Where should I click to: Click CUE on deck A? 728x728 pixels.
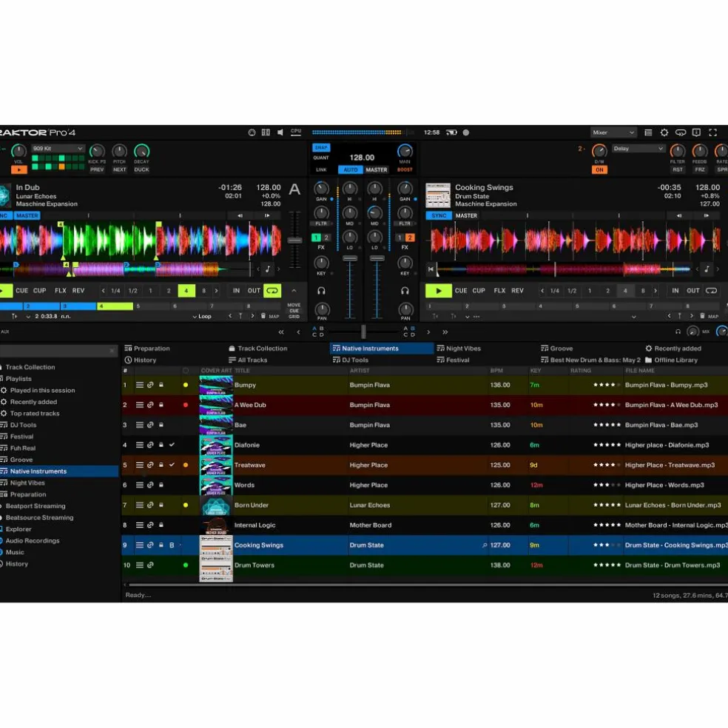(21, 291)
